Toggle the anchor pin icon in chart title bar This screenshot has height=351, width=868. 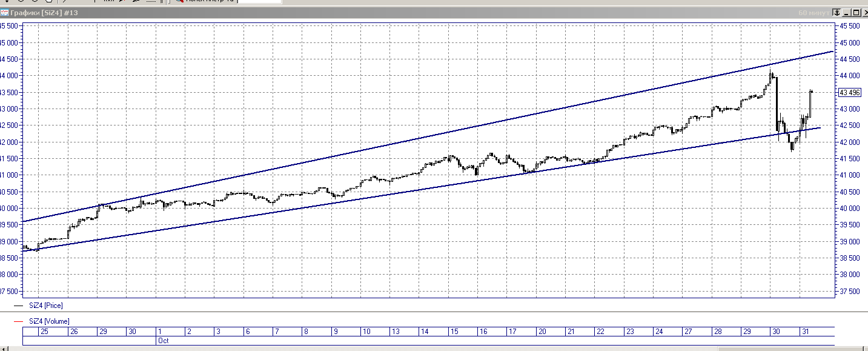[837, 12]
